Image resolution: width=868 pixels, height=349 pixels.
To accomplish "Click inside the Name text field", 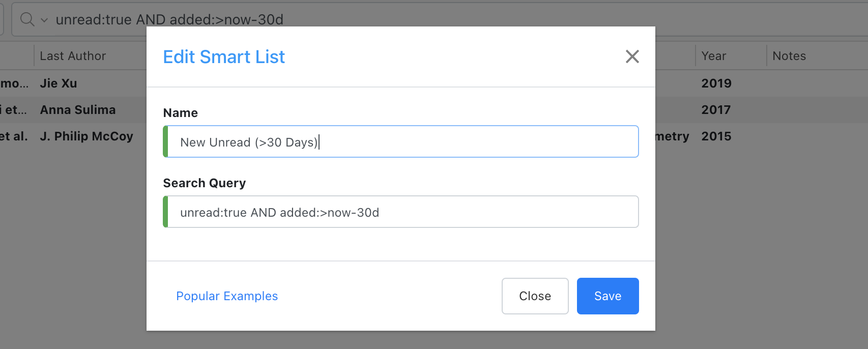I will coord(356,141).
